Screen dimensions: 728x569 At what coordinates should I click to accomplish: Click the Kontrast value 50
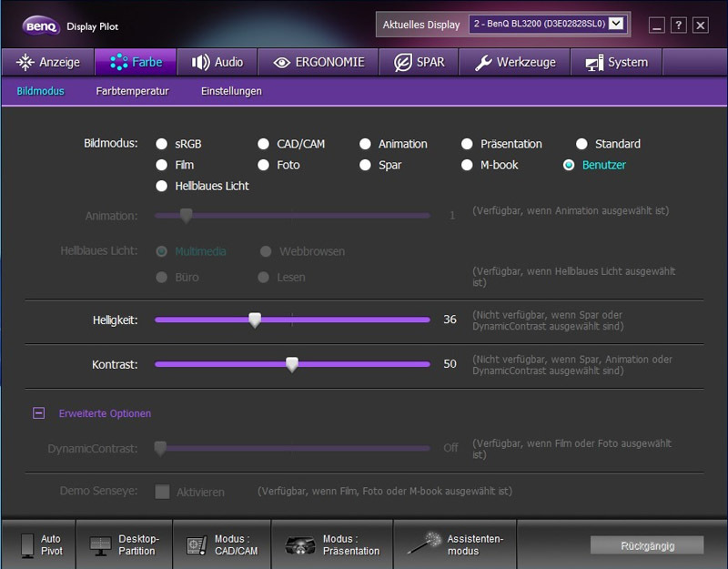[450, 363]
